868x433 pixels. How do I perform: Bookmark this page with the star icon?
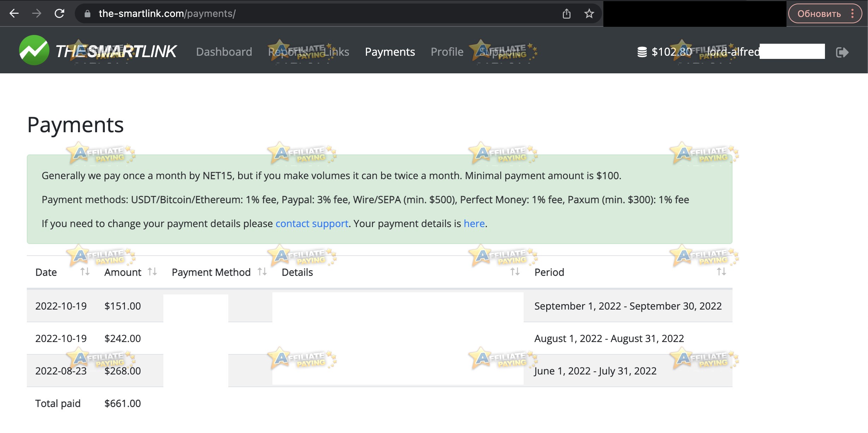(x=589, y=14)
